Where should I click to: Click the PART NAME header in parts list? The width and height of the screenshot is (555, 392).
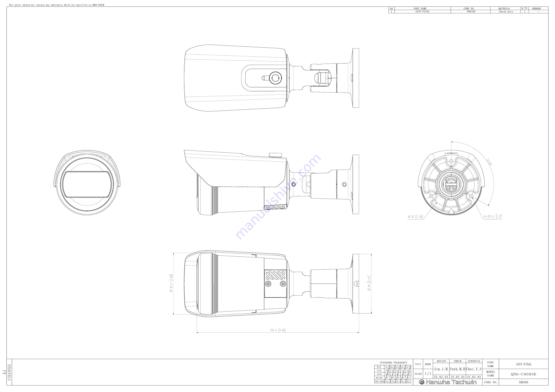pyautogui.click(x=420, y=9)
